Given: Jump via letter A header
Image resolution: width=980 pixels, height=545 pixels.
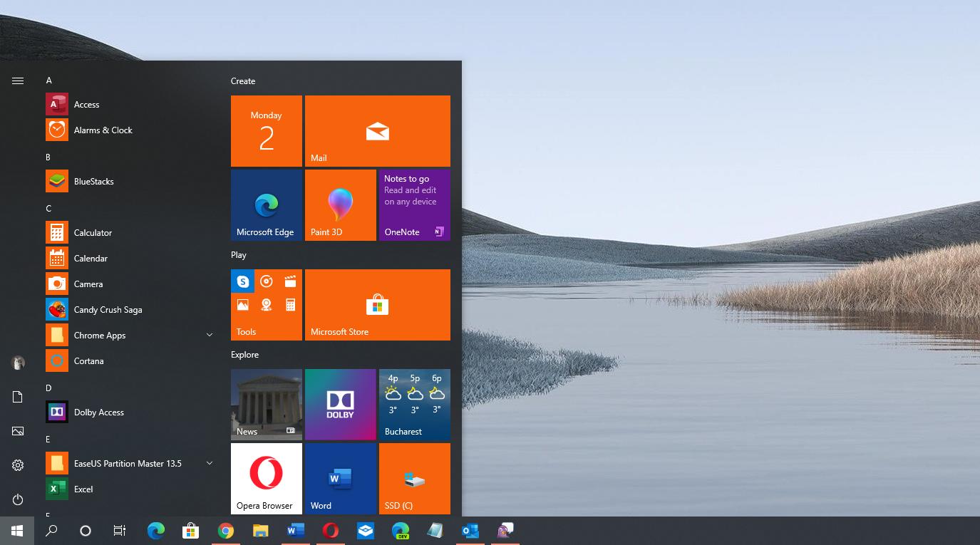Looking at the screenshot, I should 49,81.
